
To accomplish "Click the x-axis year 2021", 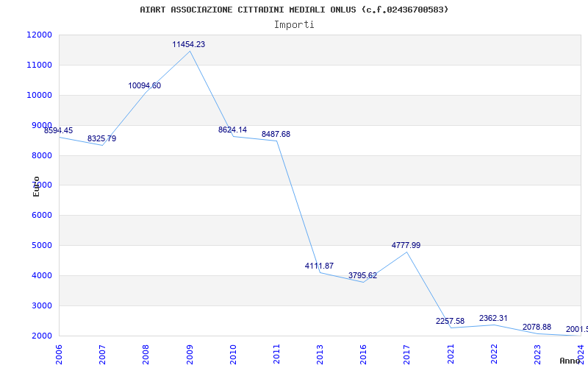I will tap(451, 355).
